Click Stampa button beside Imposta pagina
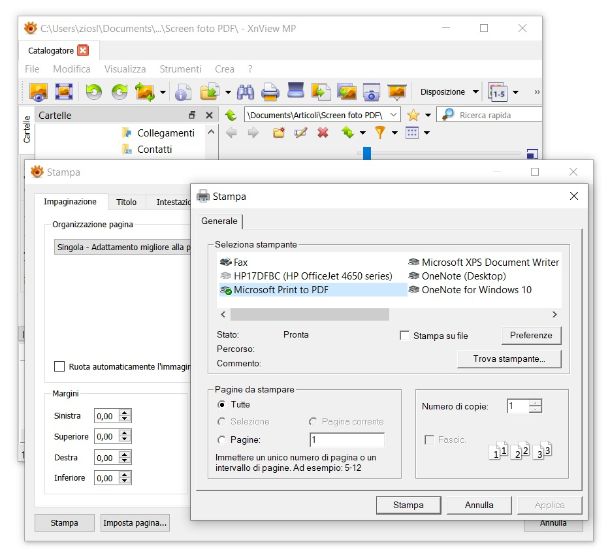 click(64, 523)
